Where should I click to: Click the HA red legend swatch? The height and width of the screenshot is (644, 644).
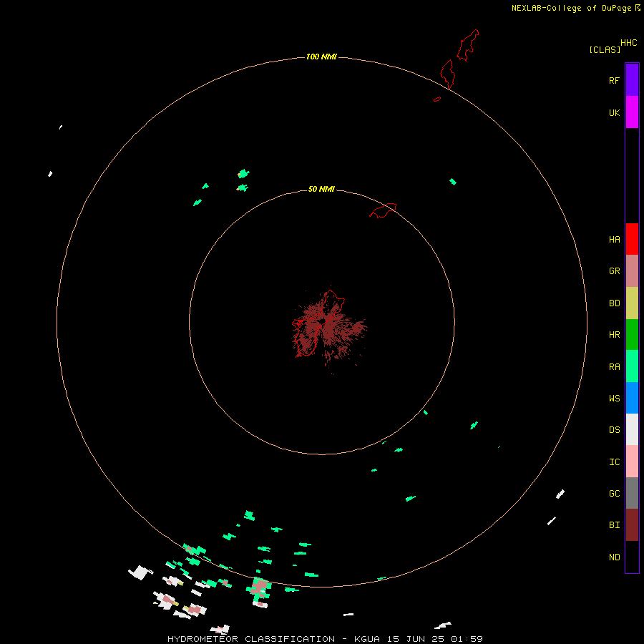point(632,239)
